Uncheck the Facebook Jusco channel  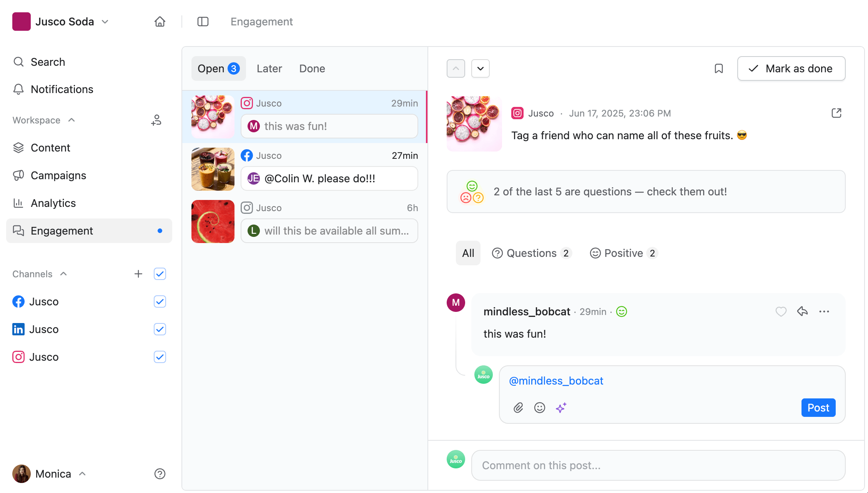click(160, 301)
